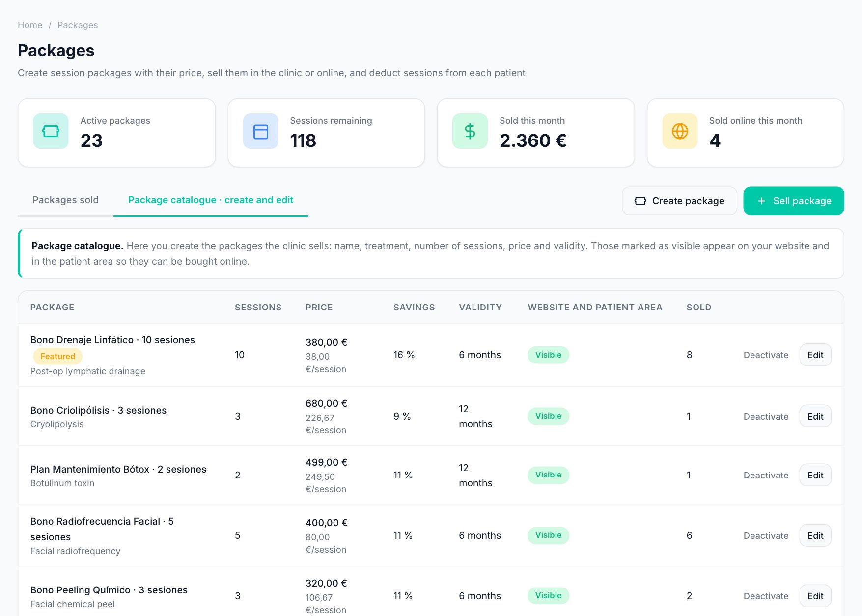Image resolution: width=862 pixels, height=616 pixels.
Task: Deactivate the Plan Mantenimiento Bótox package
Action: pos(766,476)
